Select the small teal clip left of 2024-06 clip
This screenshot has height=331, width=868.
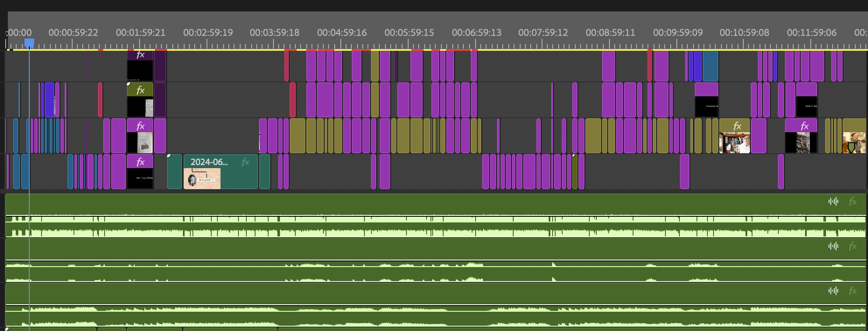(175, 172)
